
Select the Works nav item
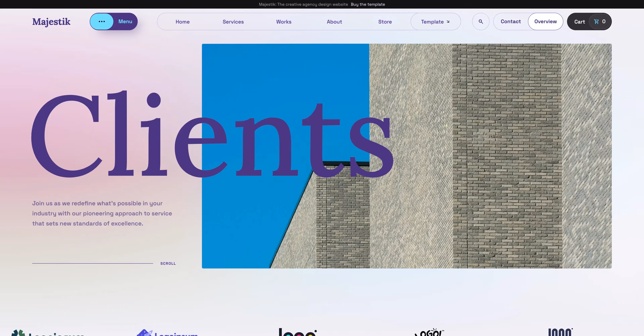point(284,22)
